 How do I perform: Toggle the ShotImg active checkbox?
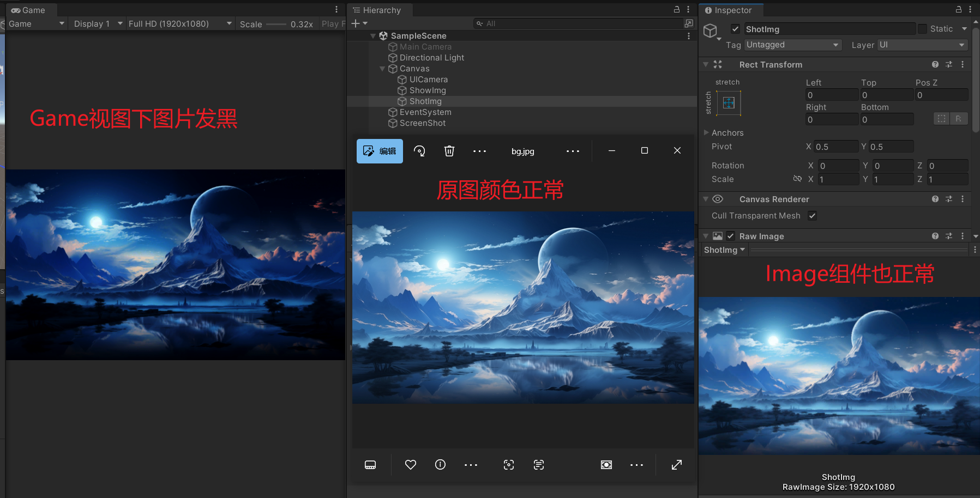[x=736, y=29]
